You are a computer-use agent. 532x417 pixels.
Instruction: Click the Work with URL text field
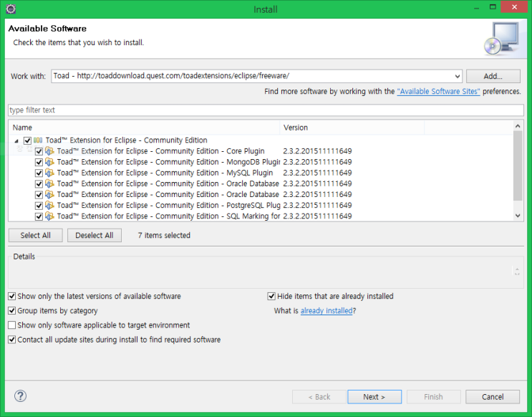[253, 76]
